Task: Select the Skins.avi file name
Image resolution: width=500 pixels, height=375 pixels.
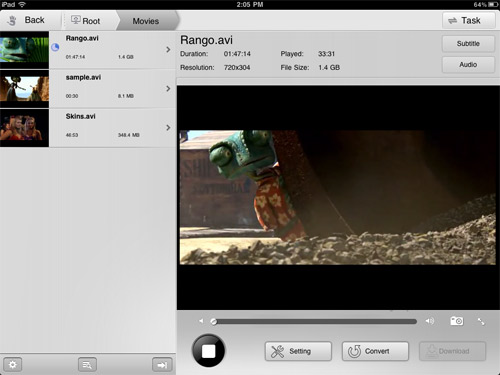Action: [80, 116]
